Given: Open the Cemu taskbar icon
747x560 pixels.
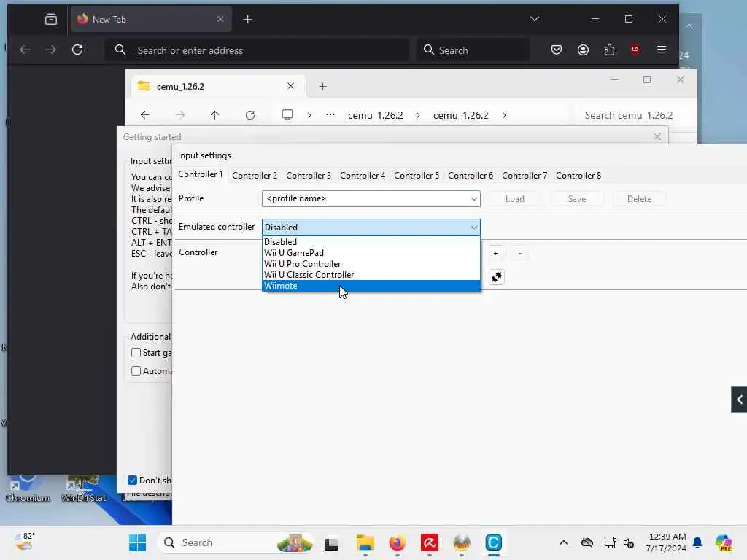Looking at the screenshot, I should point(494,542).
